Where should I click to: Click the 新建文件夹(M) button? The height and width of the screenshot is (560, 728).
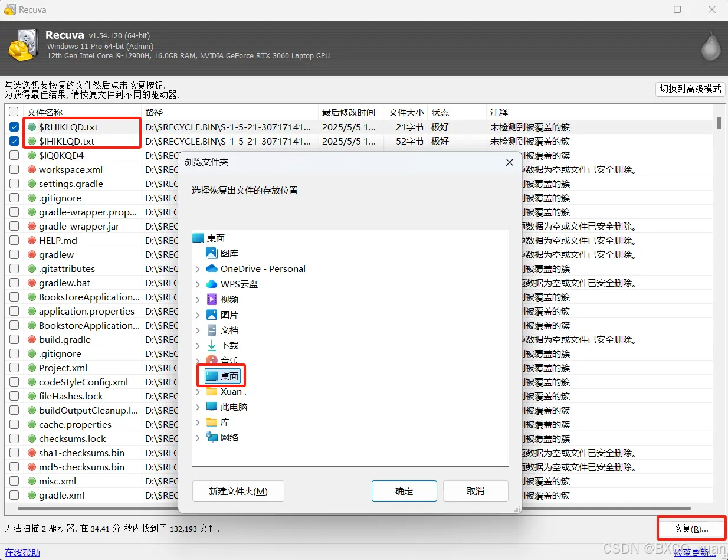(238, 491)
